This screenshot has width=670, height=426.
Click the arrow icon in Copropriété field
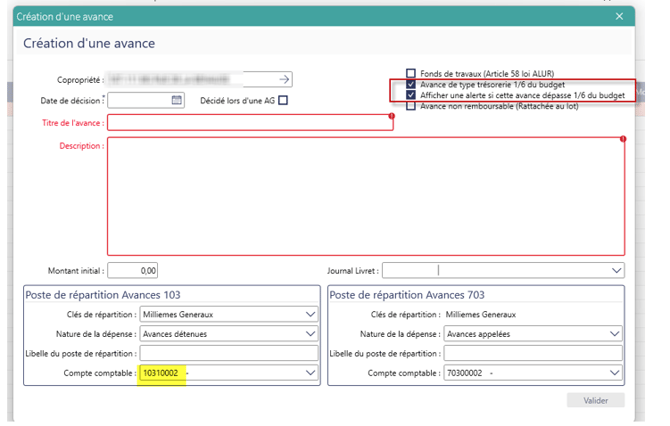(284, 79)
